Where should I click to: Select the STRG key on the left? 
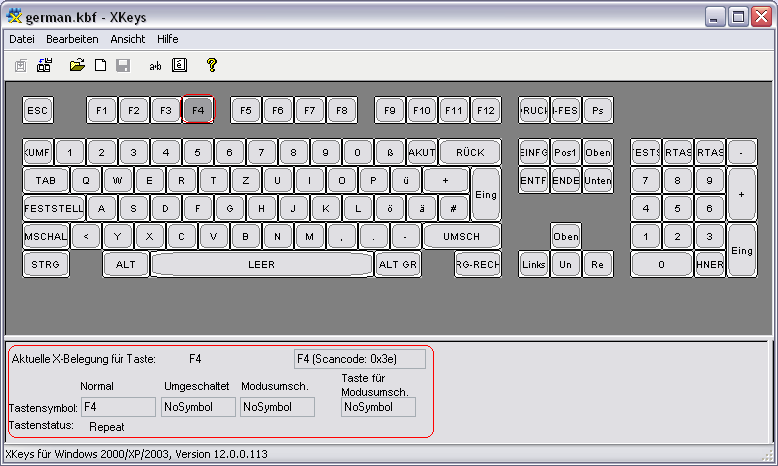pyautogui.click(x=46, y=265)
